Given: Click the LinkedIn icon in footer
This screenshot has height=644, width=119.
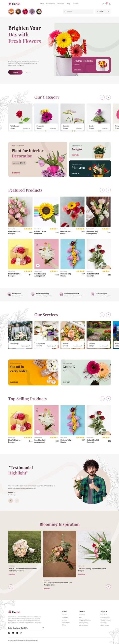Looking at the screenshot, I should point(17,633).
